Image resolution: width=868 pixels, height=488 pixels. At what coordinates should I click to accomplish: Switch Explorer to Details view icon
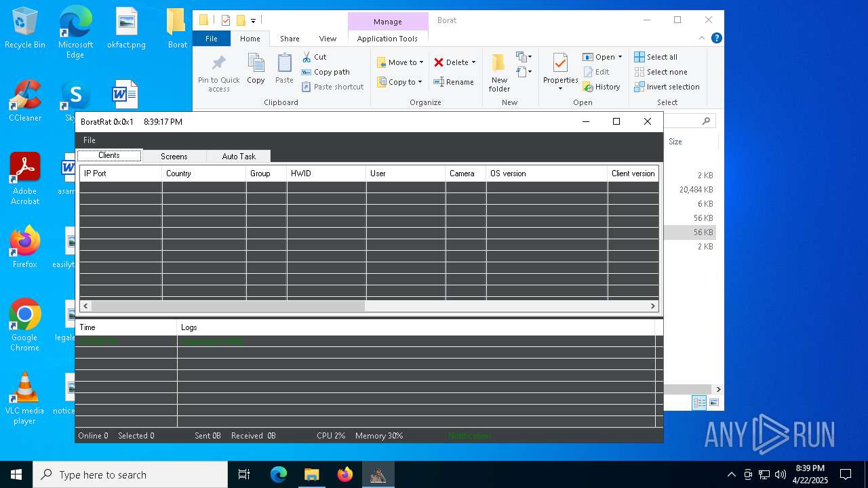[x=699, y=403]
